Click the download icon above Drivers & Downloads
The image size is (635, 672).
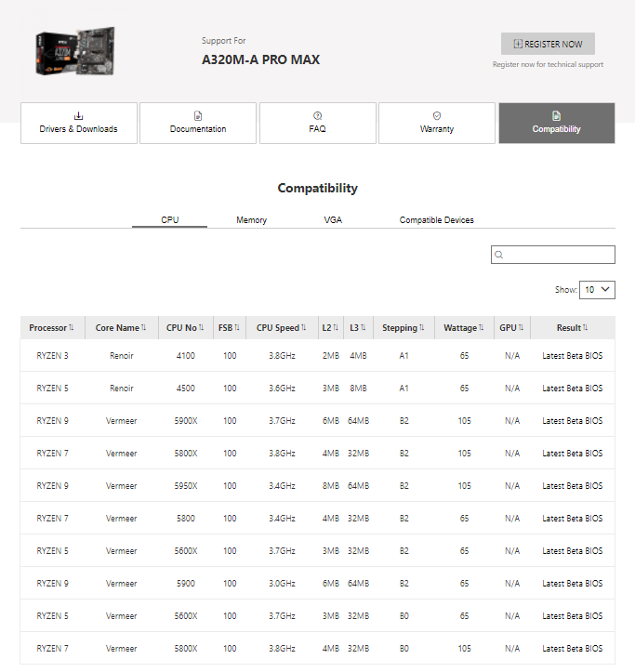78,115
